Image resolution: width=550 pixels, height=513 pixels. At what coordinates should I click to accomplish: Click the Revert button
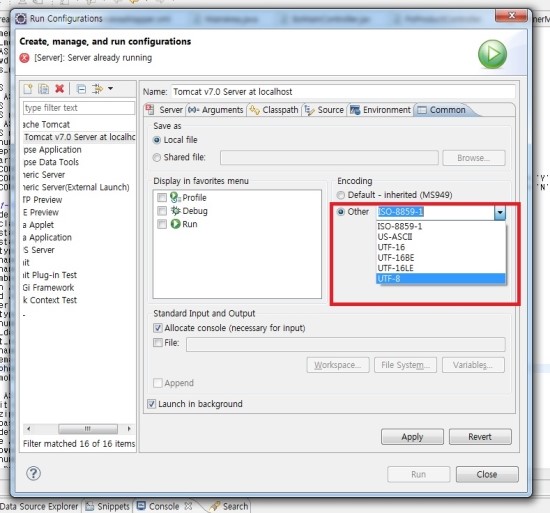(480, 437)
